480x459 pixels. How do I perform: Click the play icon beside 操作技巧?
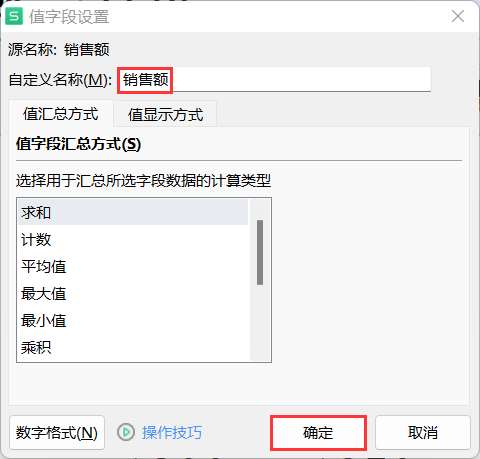tap(126, 432)
